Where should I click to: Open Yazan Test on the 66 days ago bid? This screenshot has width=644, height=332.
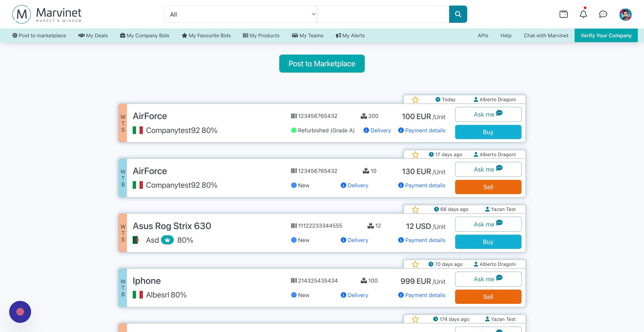[500, 209]
